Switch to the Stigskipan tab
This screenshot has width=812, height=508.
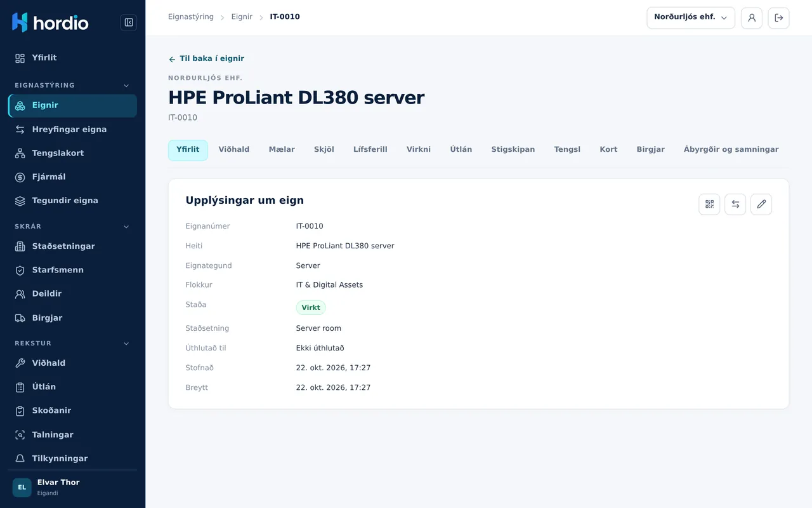[513, 150]
